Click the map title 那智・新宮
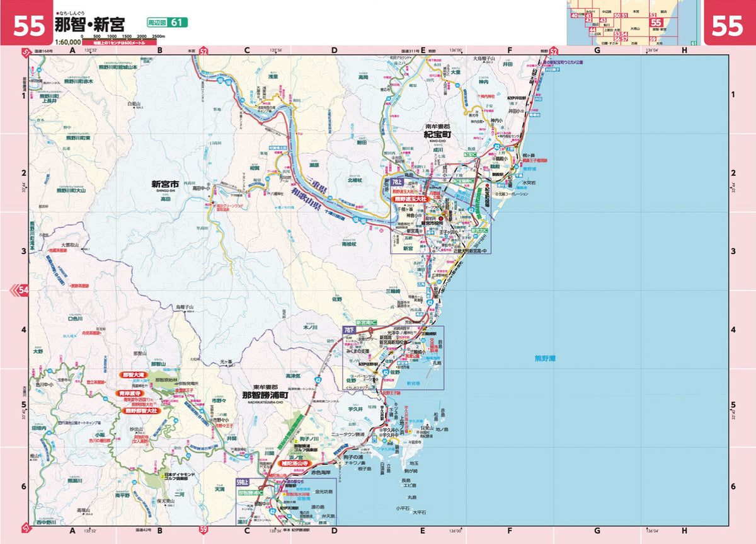Image resolution: width=756 pixels, height=544 pixels. coord(89,25)
